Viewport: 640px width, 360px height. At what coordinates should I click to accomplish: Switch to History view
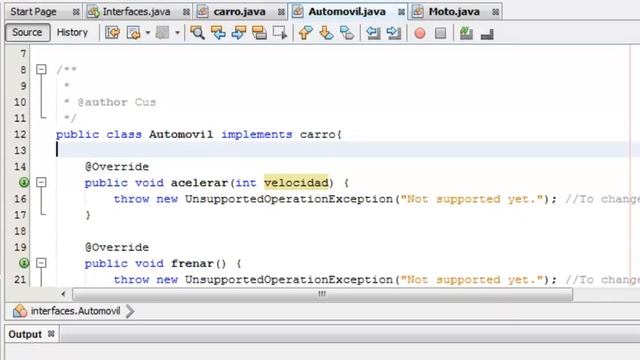pyautogui.click(x=72, y=32)
